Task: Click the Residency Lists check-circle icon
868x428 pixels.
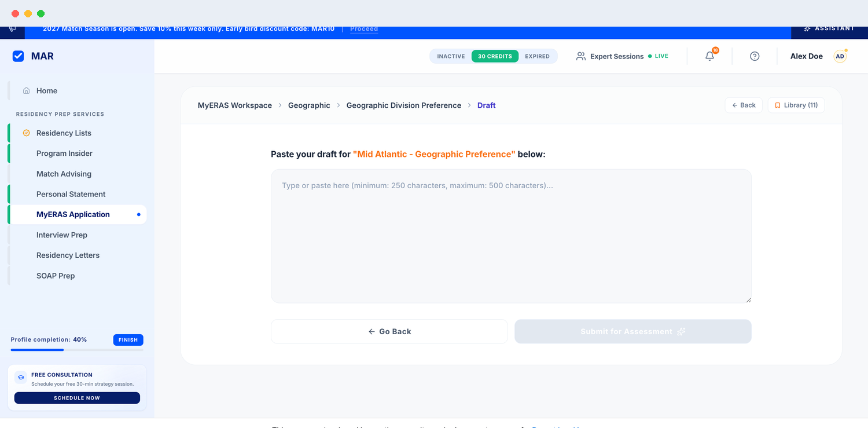Action: point(26,133)
